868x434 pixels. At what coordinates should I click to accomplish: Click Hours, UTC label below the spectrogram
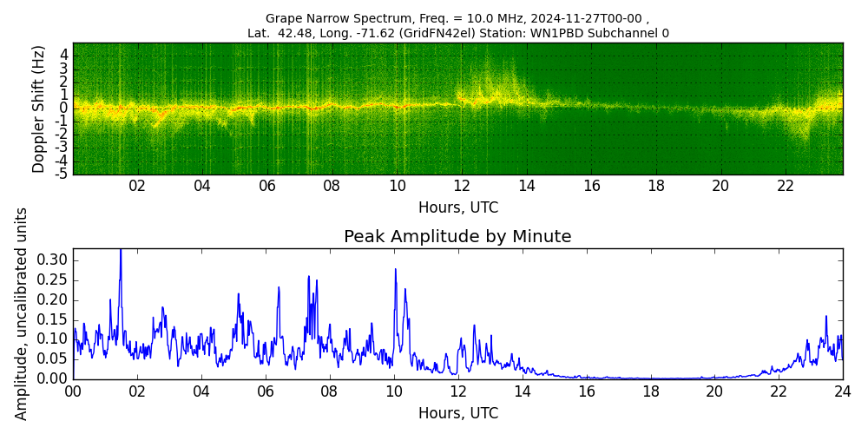(x=457, y=207)
